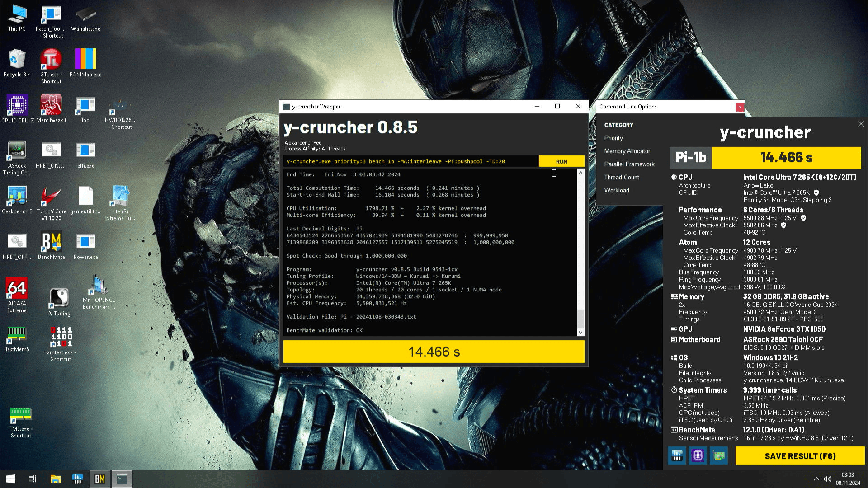Screen dimensions: 868x488
Task: Select the Memory Allocator category
Action: coord(627,151)
